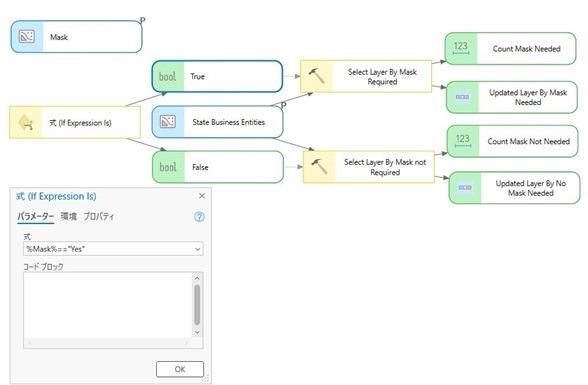This screenshot has width=588, height=385.
Task: Select the Select Layer By Mask not Required label
Action: (x=385, y=167)
